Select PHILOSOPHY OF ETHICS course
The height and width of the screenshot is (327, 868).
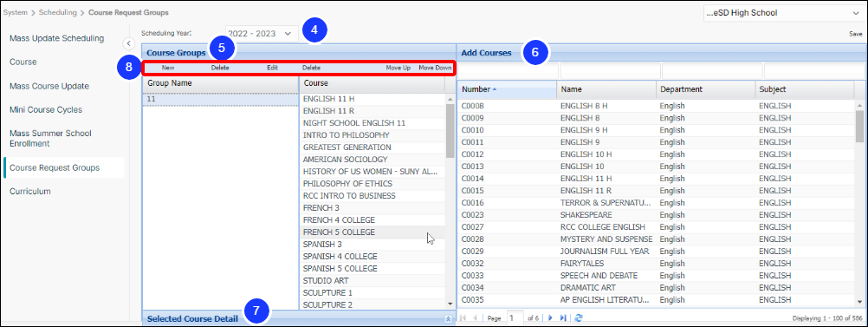(x=372, y=184)
